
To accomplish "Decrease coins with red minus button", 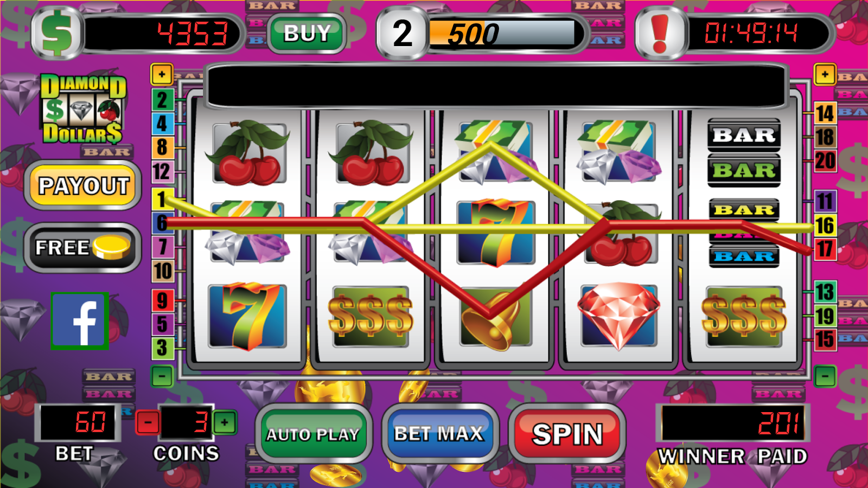I will coord(148,422).
